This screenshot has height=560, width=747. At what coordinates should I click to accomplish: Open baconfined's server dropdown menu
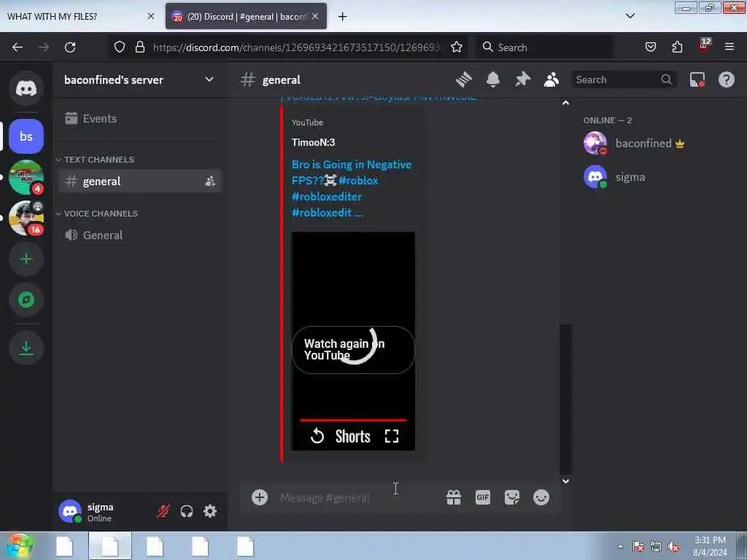[139, 79]
